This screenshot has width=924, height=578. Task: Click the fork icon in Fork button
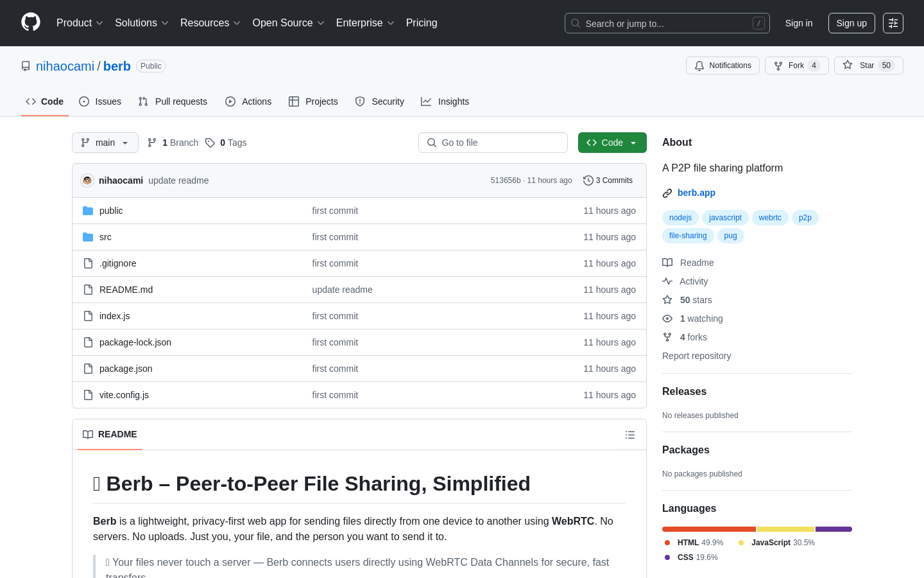pos(778,66)
